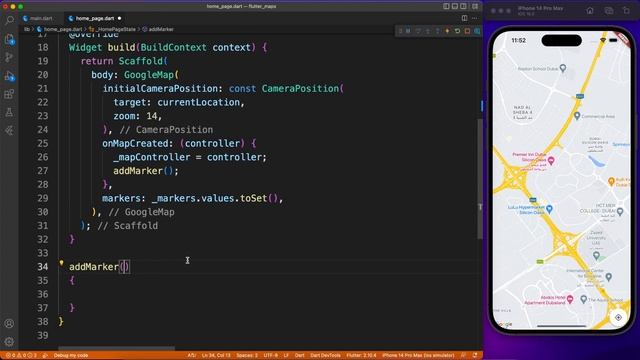Open the Manage gear settings
Image resolution: width=640 pixels, height=360 pixels.
click(x=9, y=341)
